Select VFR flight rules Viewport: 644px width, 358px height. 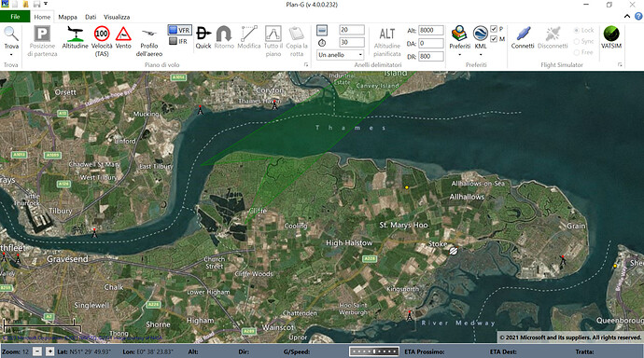point(179,30)
